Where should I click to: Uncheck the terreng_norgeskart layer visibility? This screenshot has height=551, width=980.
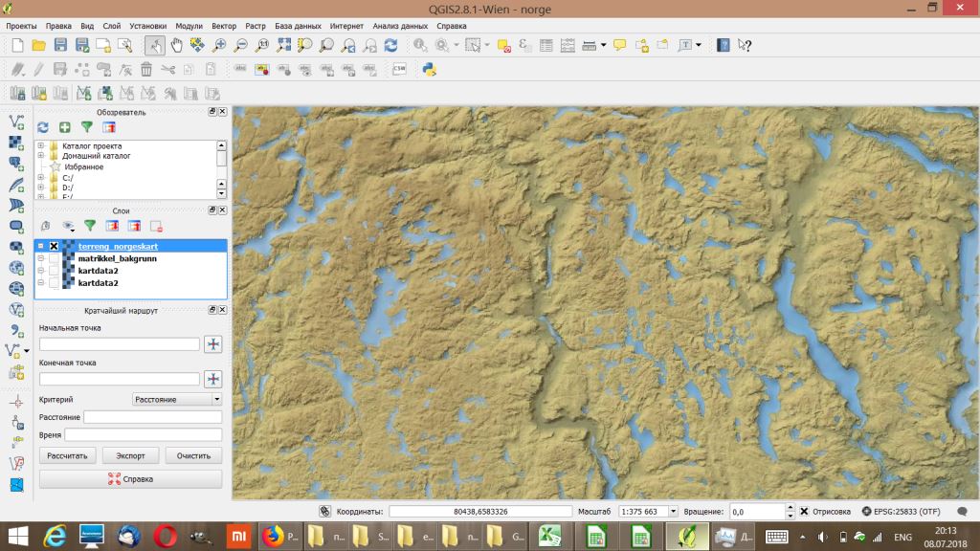pyautogui.click(x=54, y=247)
